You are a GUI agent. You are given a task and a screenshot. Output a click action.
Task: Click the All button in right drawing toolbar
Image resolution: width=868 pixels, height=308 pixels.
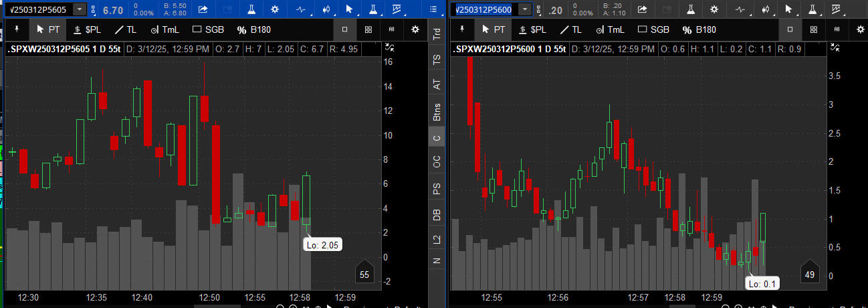click(837, 29)
